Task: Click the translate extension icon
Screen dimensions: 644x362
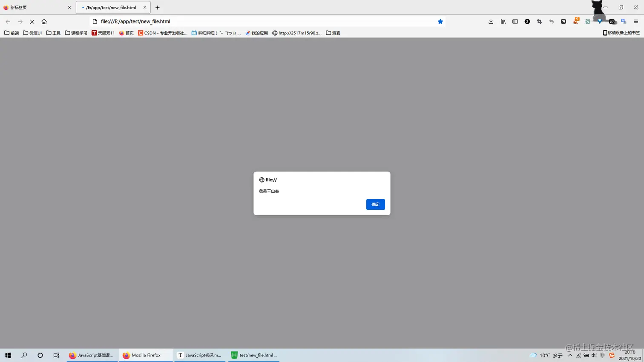Action: [x=624, y=21]
